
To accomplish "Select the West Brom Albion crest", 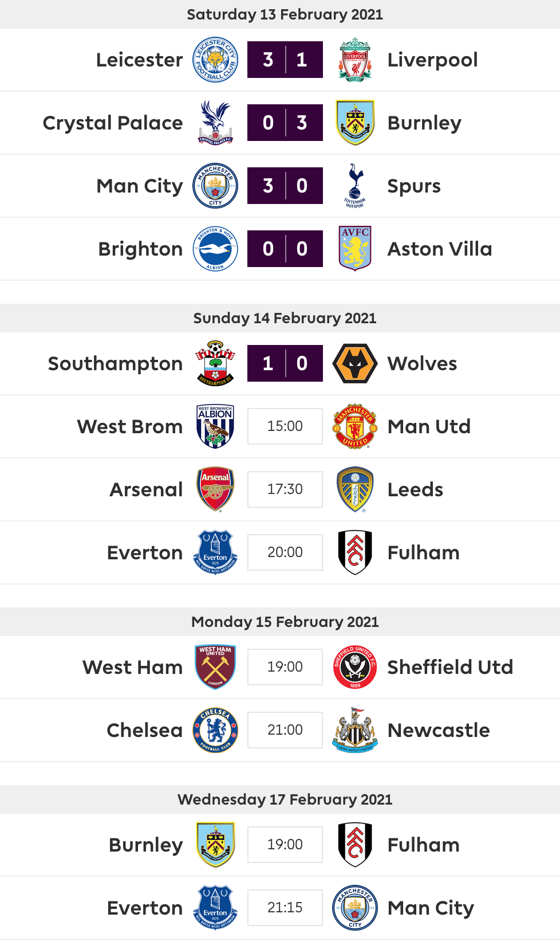I will tap(215, 426).
